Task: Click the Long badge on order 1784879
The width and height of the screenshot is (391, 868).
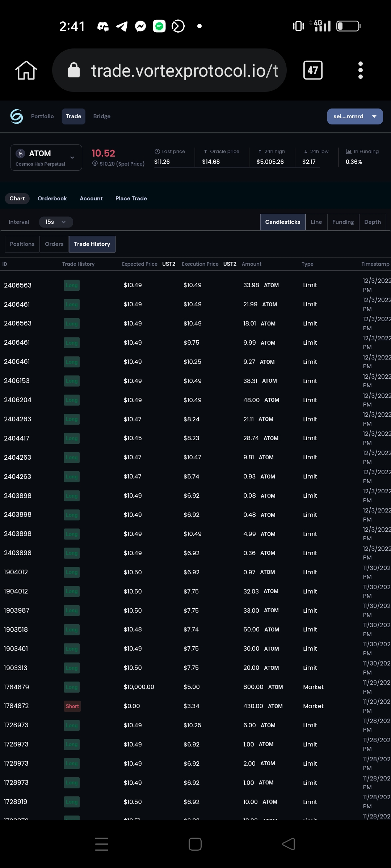Action: click(x=72, y=687)
